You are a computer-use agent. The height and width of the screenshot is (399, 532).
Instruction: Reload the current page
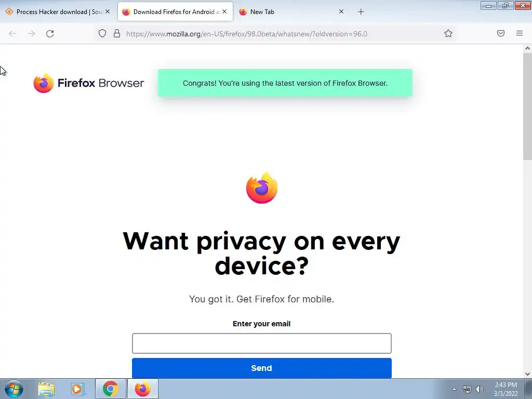click(50, 34)
